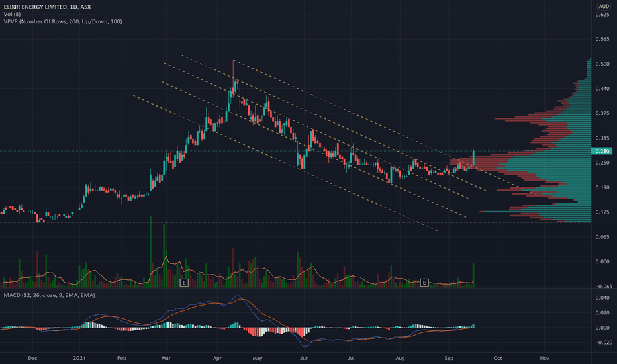This screenshot has height=364, width=617.
Task: Click the Apr time axis label
Action: 217,358
